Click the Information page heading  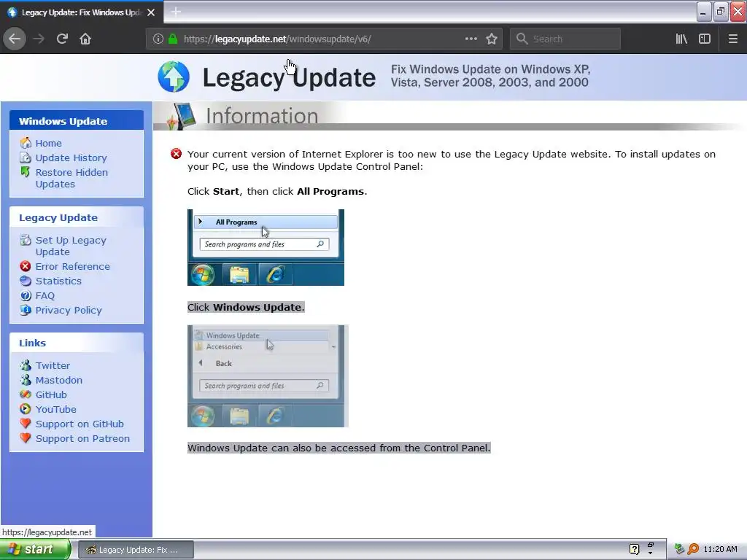click(262, 116)
